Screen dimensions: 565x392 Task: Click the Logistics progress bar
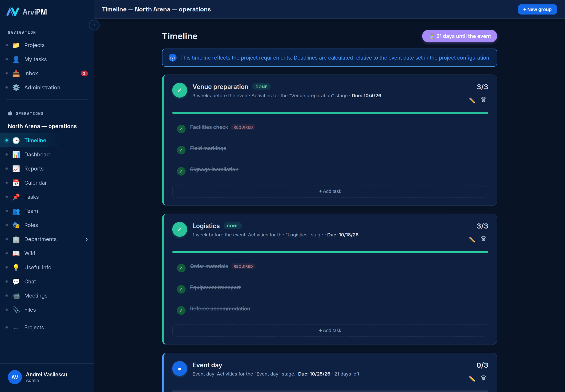[x=330, y=252]
